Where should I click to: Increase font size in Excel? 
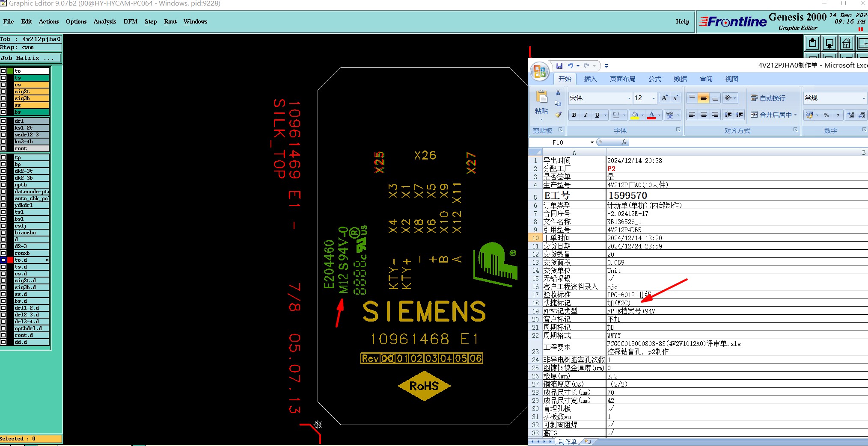coord(664,98)
